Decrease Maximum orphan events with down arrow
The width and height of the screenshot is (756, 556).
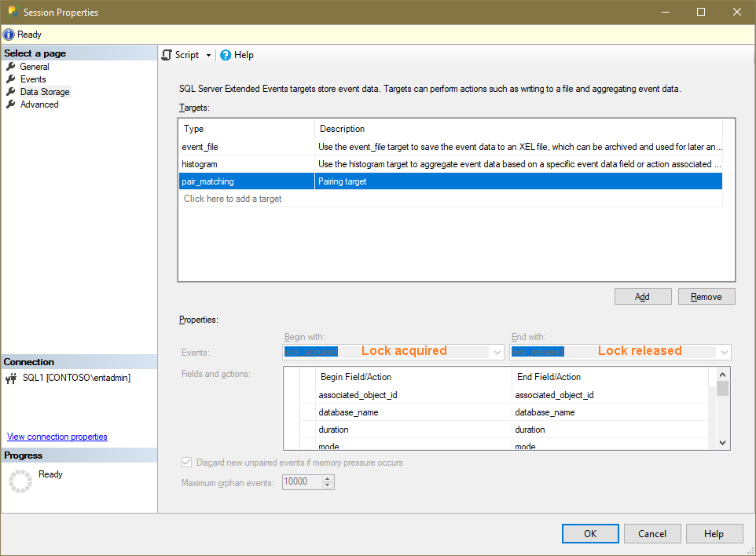coord(328,485)
